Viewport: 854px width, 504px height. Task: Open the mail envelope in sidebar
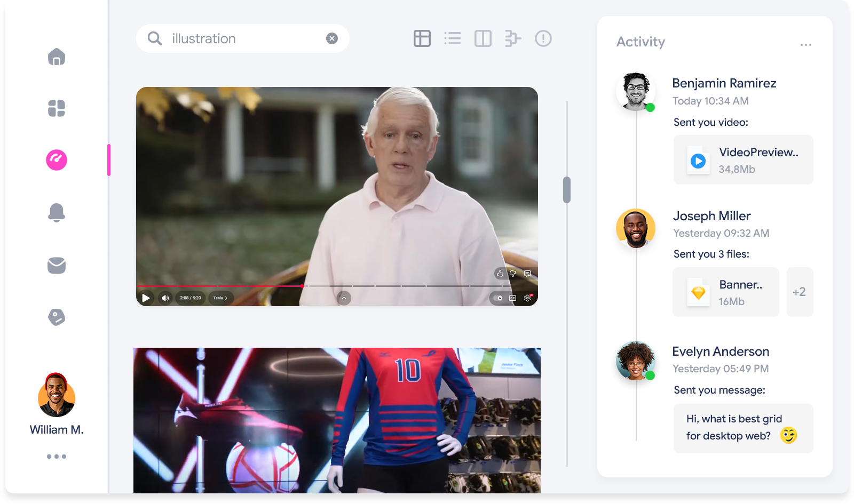[x=57, y=265]
